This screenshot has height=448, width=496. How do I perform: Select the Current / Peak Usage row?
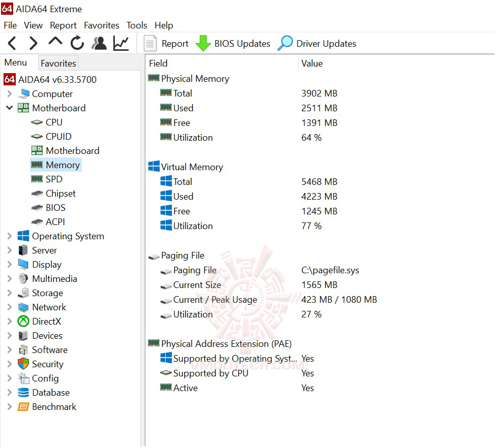[x=320, y=300]
